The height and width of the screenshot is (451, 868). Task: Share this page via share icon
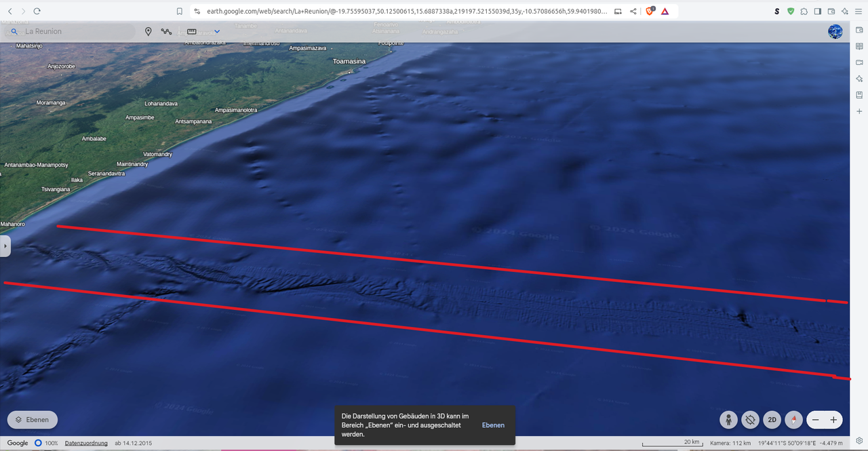633,12
